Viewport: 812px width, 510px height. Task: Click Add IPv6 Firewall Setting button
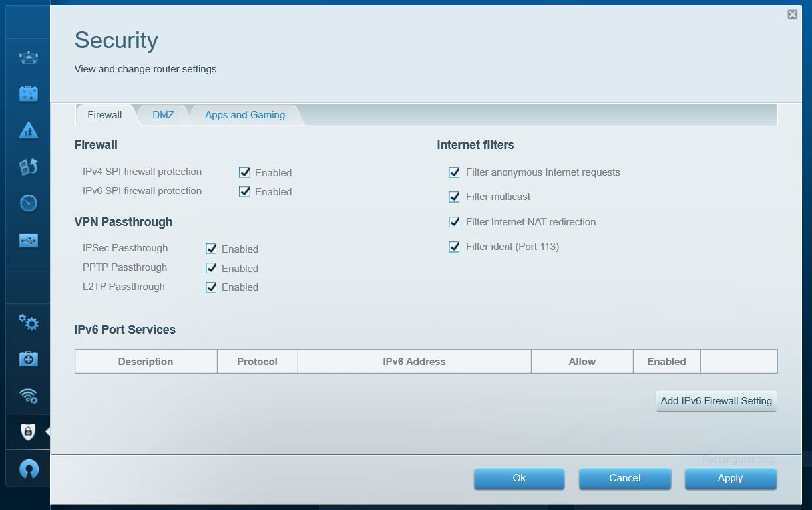(x=715, y=401)
